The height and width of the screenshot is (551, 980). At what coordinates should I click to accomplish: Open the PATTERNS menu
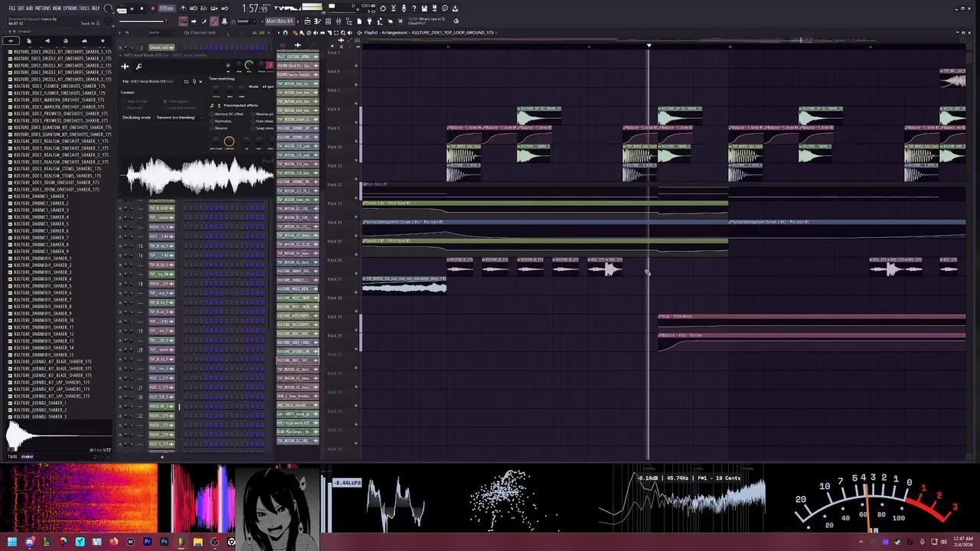coord(42,8)
